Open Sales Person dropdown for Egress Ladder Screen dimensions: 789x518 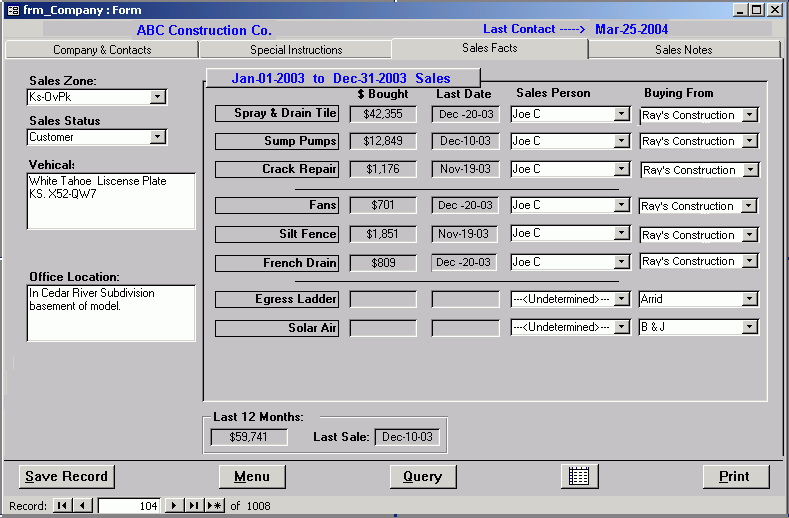(622, 299)
